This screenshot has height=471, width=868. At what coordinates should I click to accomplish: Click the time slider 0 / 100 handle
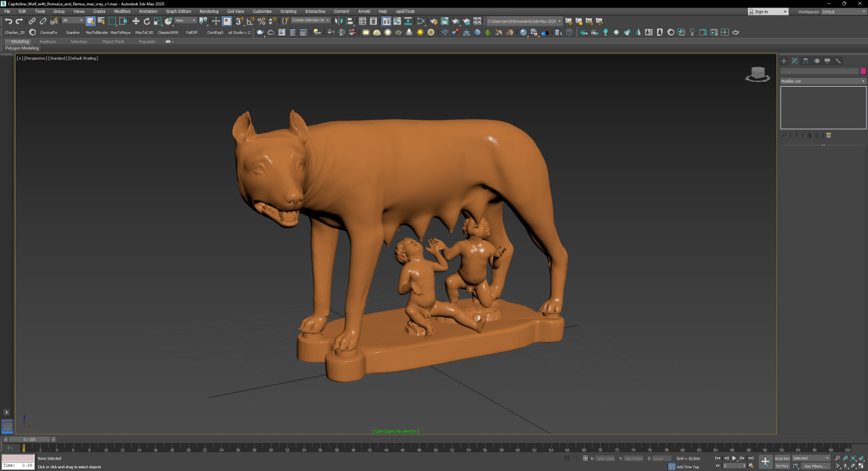[x=28, y=439]
